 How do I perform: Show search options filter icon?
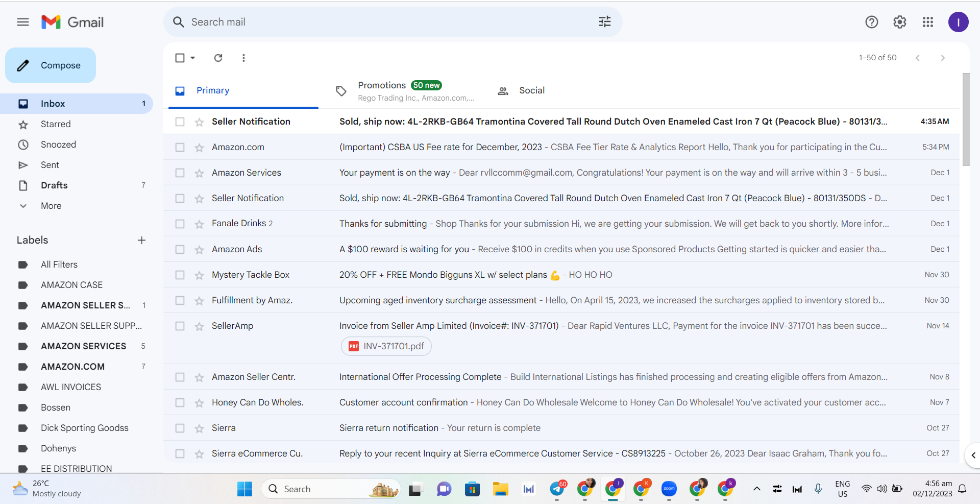[604, 22]
